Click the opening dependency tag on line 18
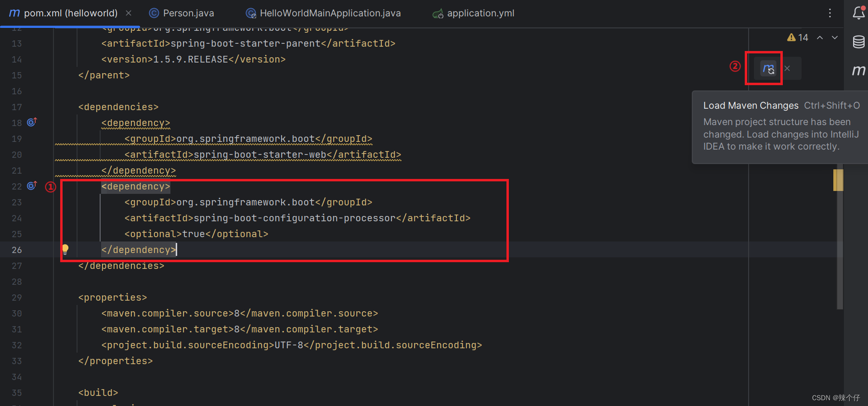The image size is (868, 406). coord(136,123)
